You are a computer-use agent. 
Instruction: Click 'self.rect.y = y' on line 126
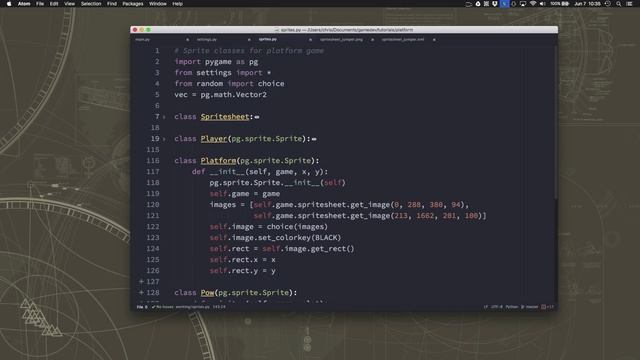point(242,271)
